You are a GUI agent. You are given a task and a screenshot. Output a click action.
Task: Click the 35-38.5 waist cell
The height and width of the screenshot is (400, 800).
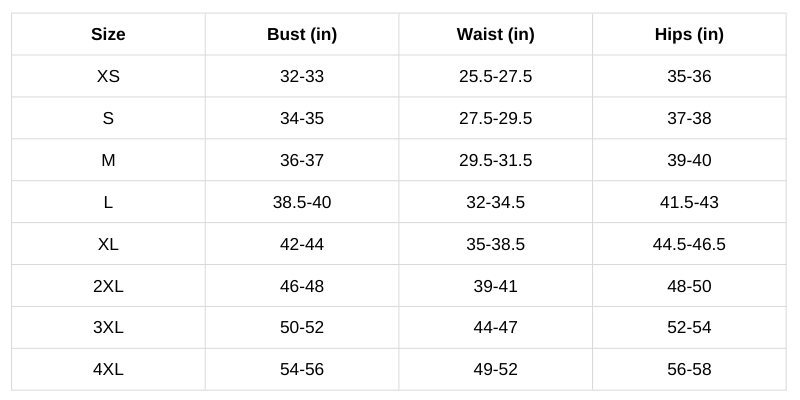(x=496, y=245)
